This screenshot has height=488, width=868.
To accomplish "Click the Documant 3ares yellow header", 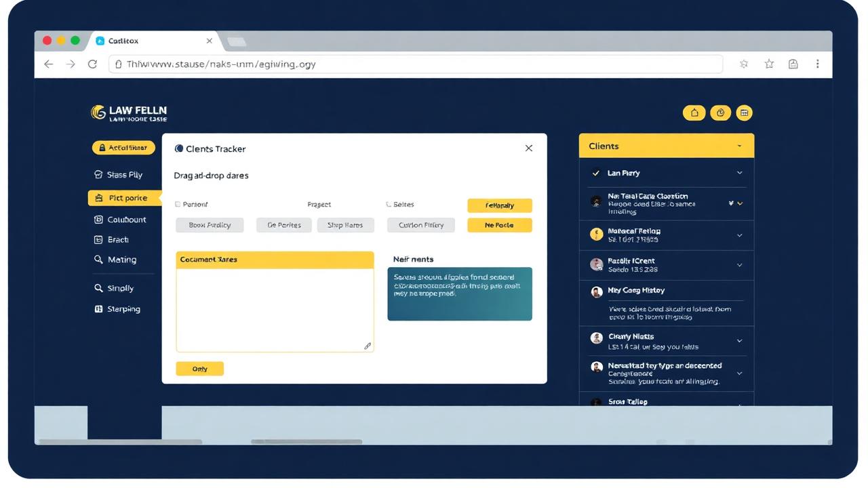I will (275, 260).
